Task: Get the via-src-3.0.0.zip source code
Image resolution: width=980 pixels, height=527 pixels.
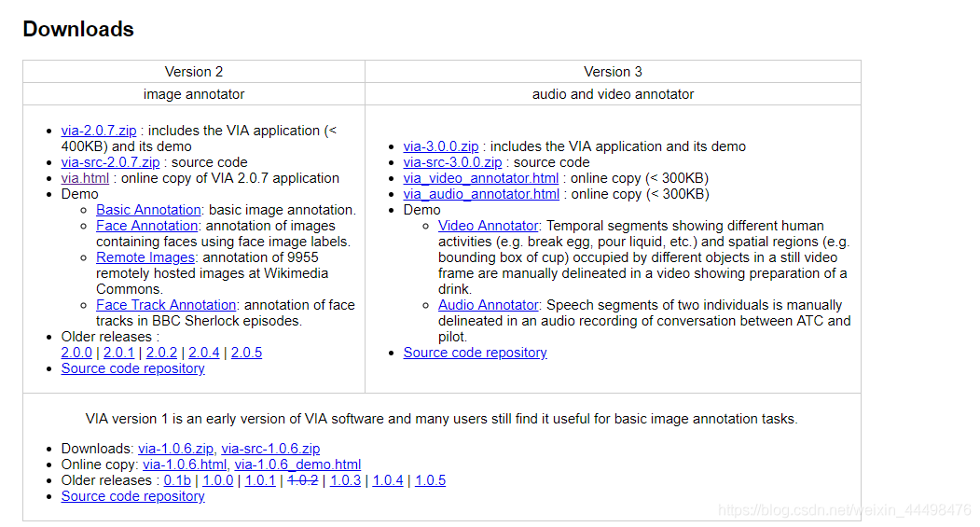Action: [x=452, y=162]
